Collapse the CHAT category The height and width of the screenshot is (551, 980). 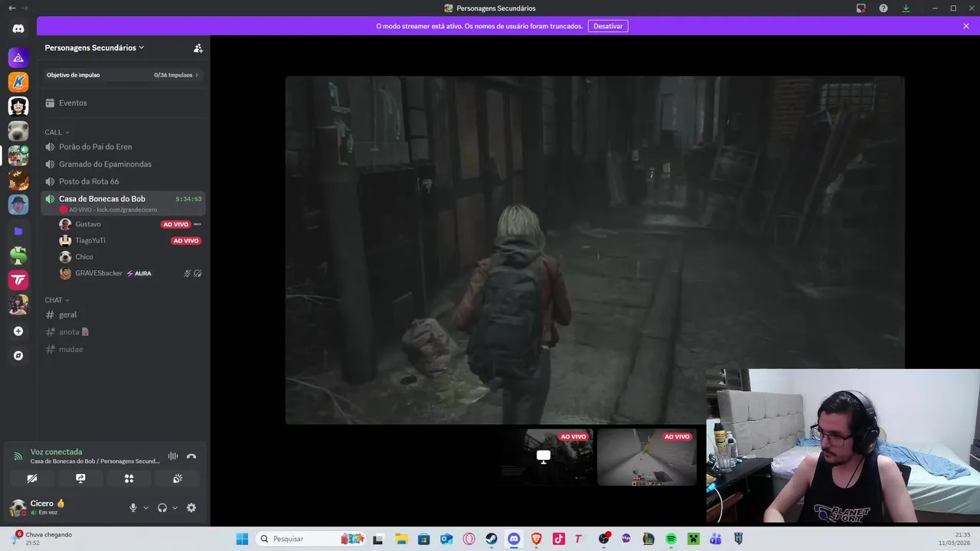click(x=57, y=300)
